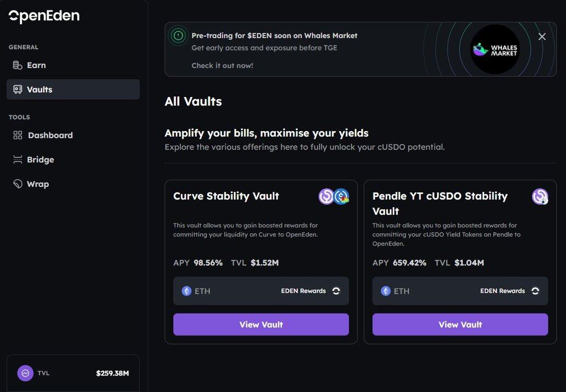The height and width of the screenshot is (392, 566).
Task: Open the Whales Market logo
Action: (x=495, y=49)
